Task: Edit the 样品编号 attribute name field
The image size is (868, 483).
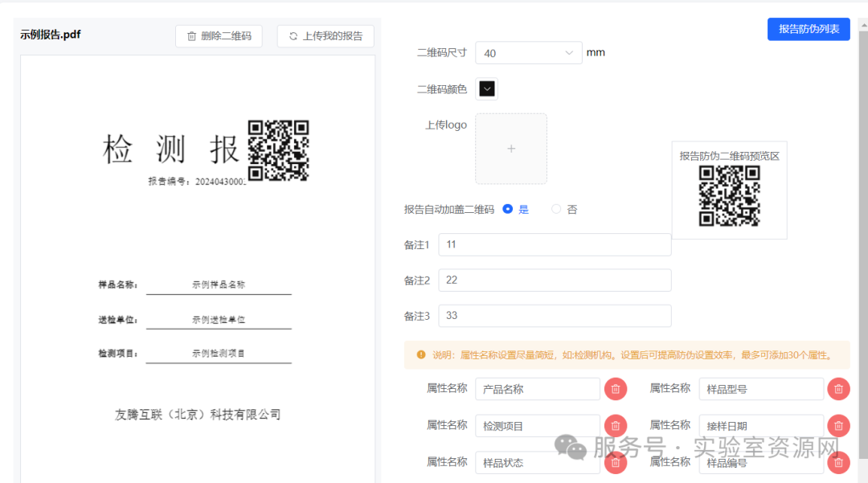Action: (761, 463)
